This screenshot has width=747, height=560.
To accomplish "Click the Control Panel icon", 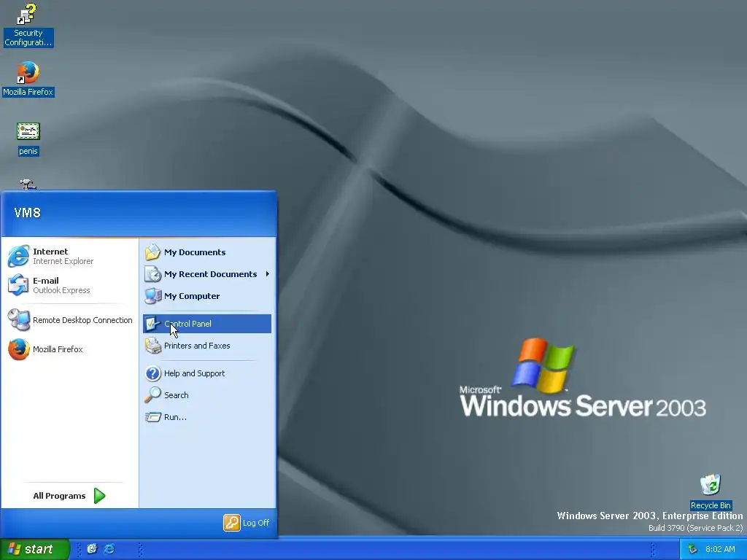I will click(153, 324).
